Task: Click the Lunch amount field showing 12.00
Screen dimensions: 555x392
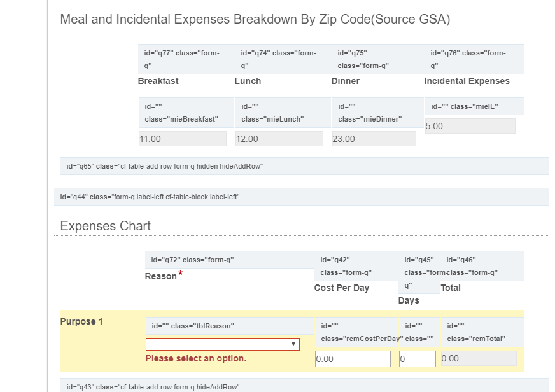Action: point(279,139)
